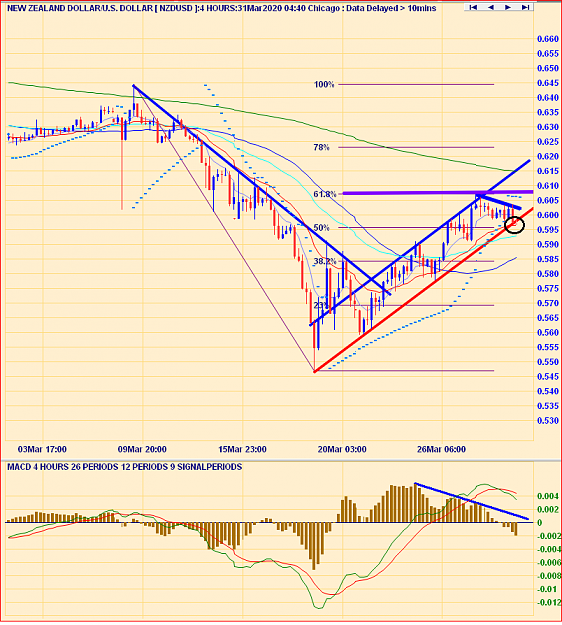Click the -0.006 MACD scale value
562x625 pixels.
548,562
